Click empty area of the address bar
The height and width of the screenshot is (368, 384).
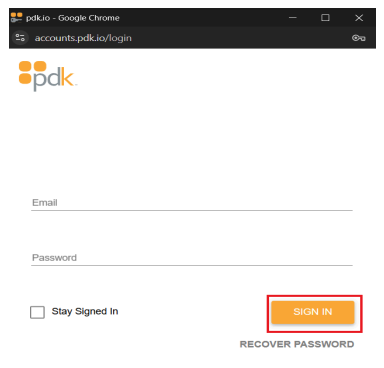(240, 38)
